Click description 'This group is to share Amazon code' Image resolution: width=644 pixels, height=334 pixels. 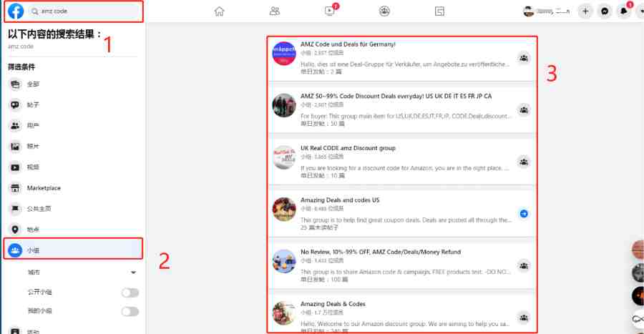point(406,272)
